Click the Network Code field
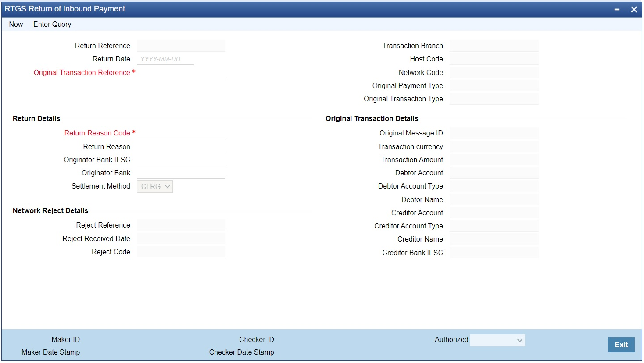This screenshot has width=644, height=363. 494,72
